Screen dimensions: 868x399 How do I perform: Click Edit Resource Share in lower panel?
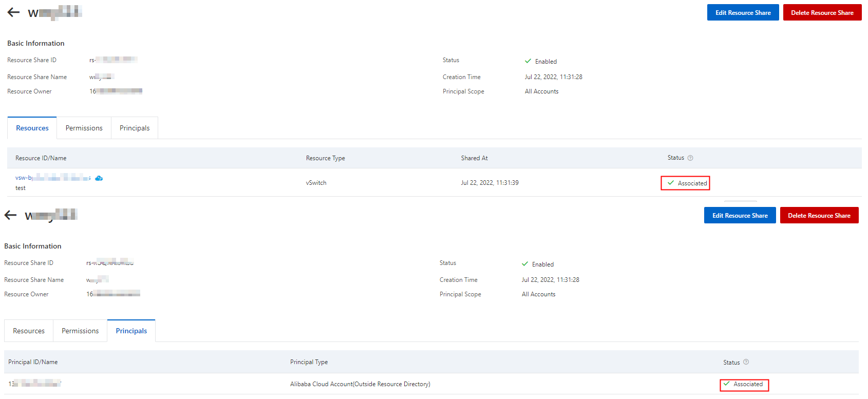[x=740, y=215]
